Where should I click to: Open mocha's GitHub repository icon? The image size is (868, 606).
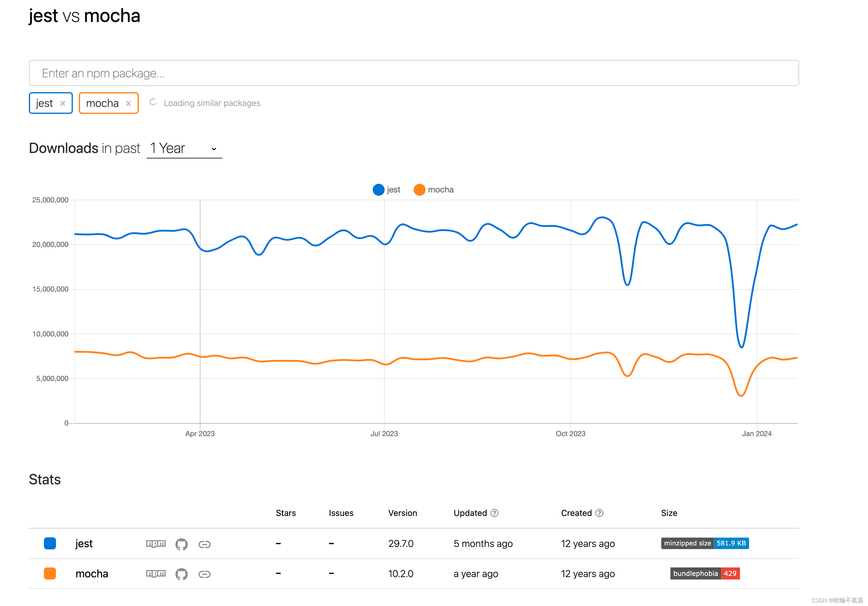pyautogui.click(x=181, y=574)
